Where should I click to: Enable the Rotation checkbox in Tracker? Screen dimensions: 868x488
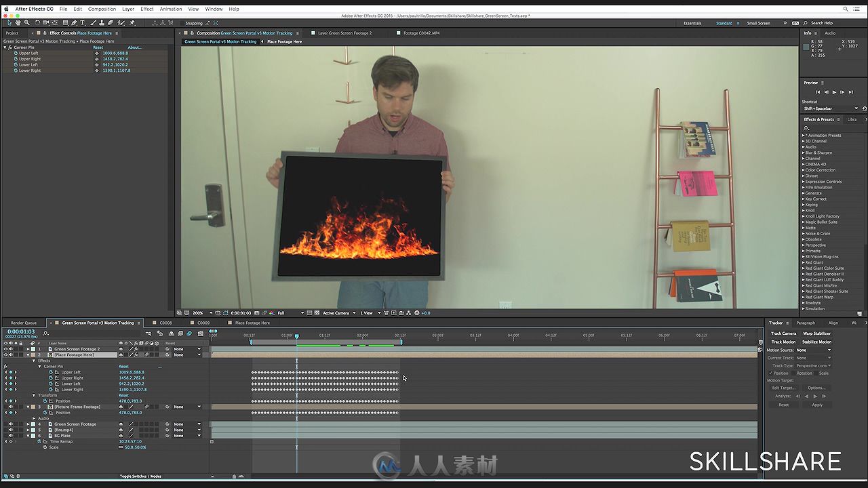793,373
